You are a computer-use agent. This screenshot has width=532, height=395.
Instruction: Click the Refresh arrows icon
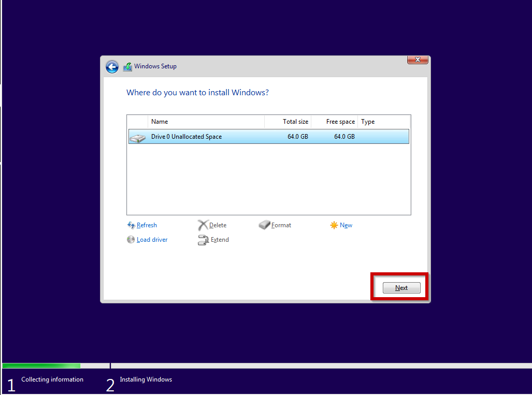(x=131, y=225)
